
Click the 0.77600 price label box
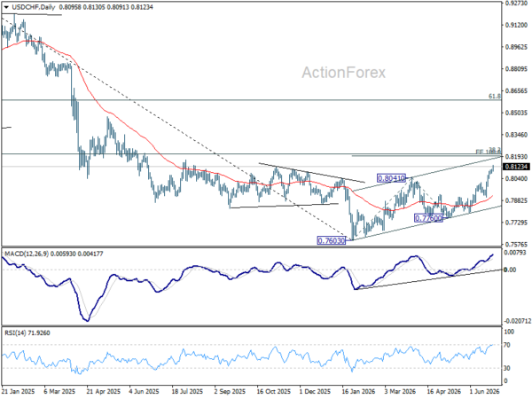[428, 218]
